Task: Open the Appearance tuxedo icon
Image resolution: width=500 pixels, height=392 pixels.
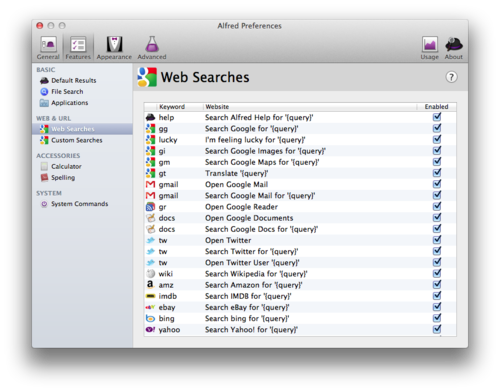Action: pyautogui.click(x=114, y=48)
